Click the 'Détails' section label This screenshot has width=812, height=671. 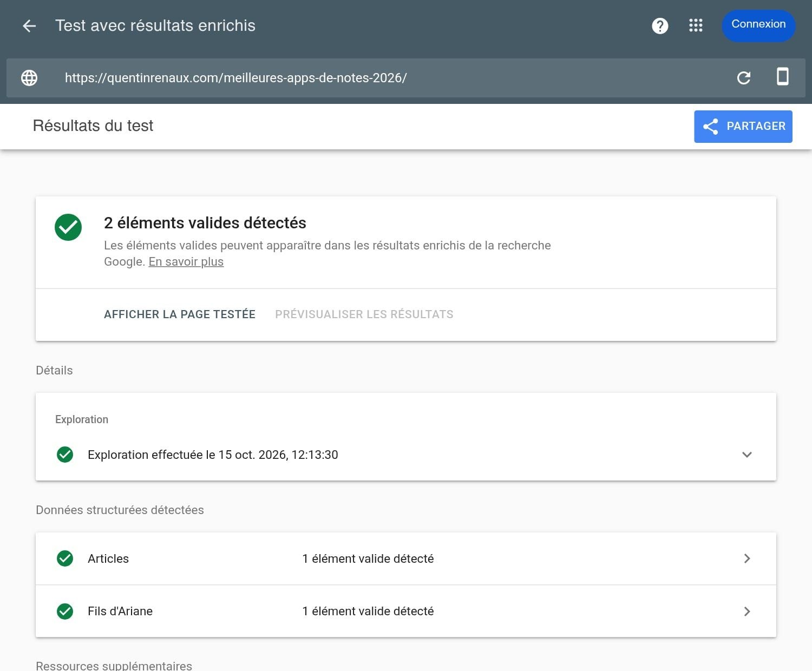coord(54,371)
